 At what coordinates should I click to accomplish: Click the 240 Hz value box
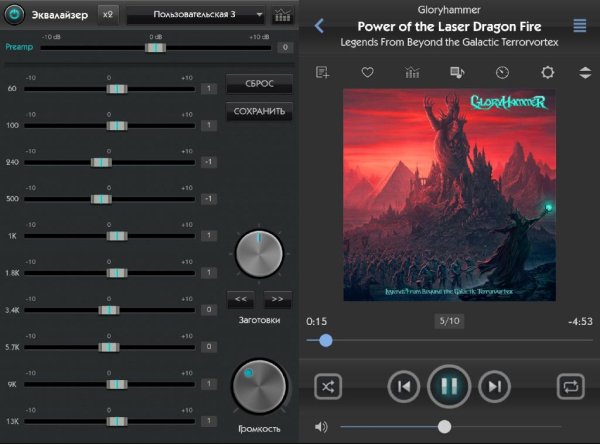[x=209, y=162]
